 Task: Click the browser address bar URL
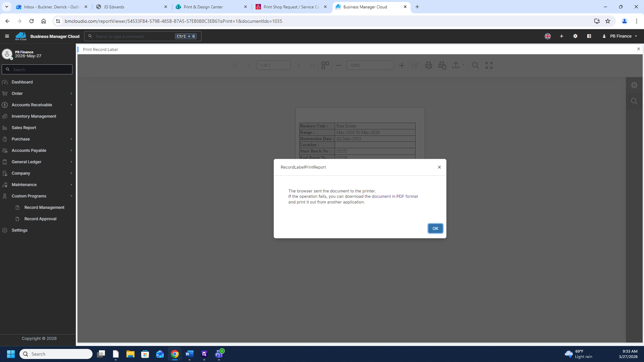pyautogui.click(x=173, y=21)
